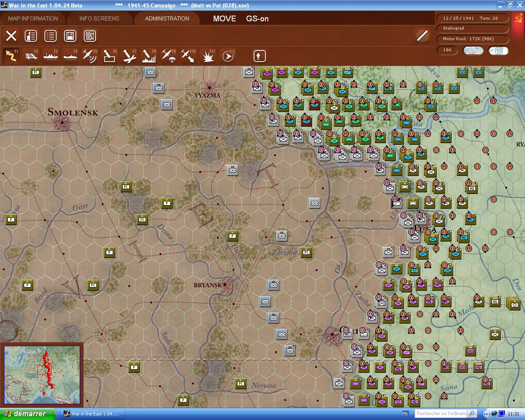525x420 pixels.
Task: Switch to the Info Screens tab
Action: pos(99,18)
